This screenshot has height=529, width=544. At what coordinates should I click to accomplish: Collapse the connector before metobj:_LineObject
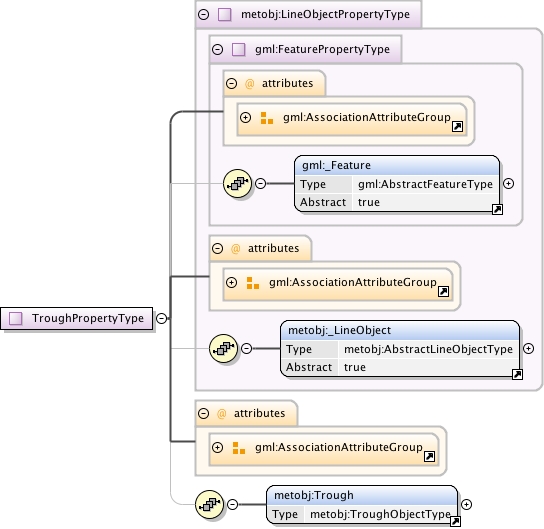246,348
